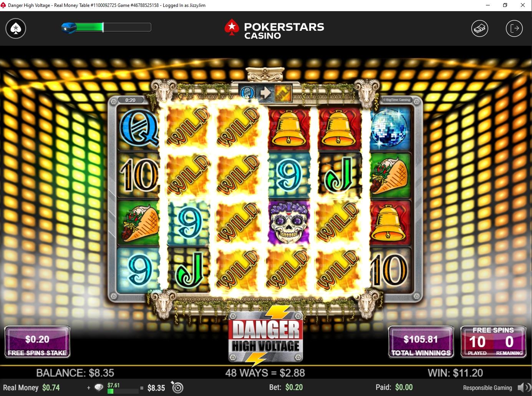Click the game history clock icon
The image size is (532, 396).
pyautogui.click(x=177, y=387)
